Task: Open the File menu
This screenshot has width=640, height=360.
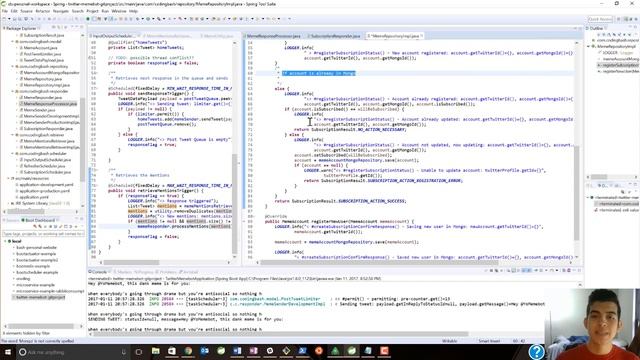Action: click(x=4, y=11)
